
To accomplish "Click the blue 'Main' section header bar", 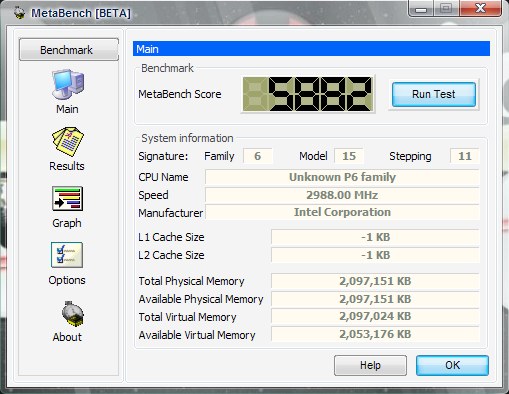I will tap(311, 49).
